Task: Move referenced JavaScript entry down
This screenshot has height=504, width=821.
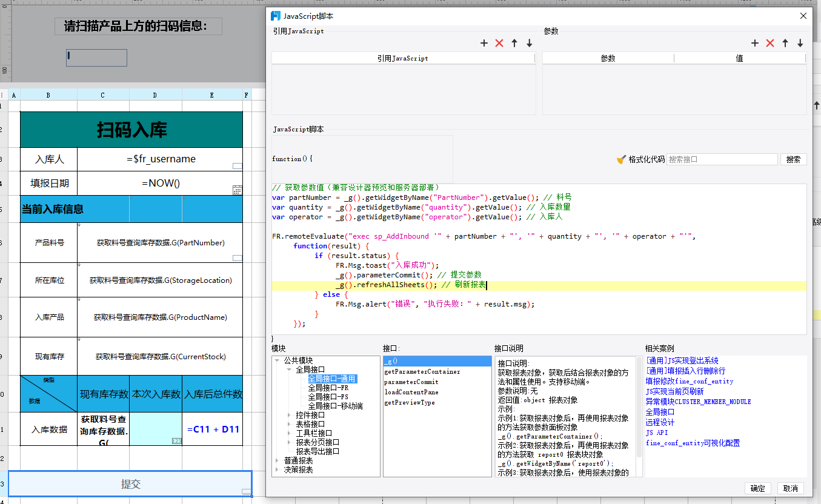Action: click(529, 43)
